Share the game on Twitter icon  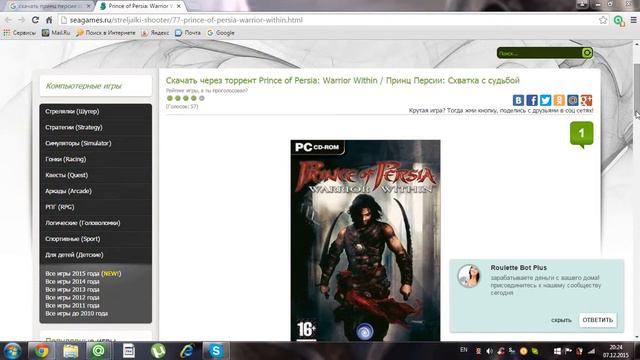(x=545, y=100)
